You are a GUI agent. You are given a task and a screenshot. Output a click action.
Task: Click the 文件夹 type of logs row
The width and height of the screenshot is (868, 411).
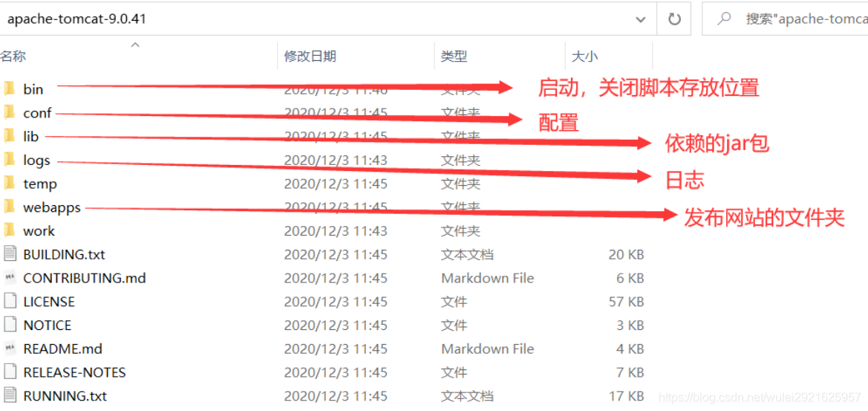click(460, 161)
